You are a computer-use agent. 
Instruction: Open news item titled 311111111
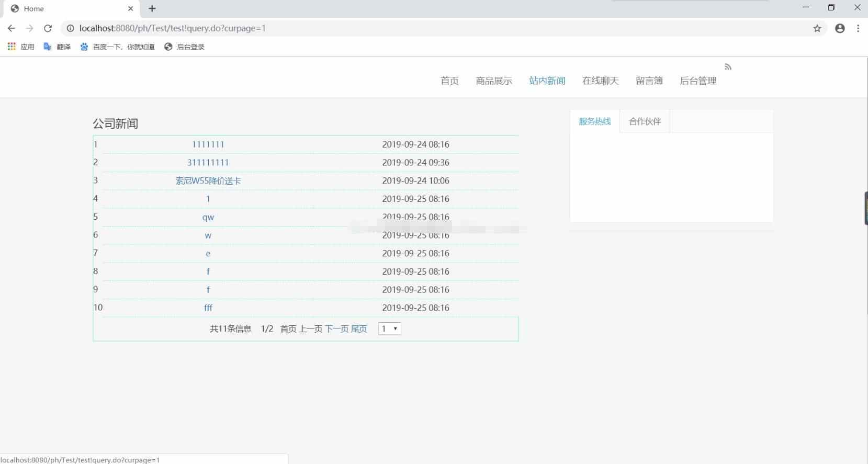click(x=208, y=162)
